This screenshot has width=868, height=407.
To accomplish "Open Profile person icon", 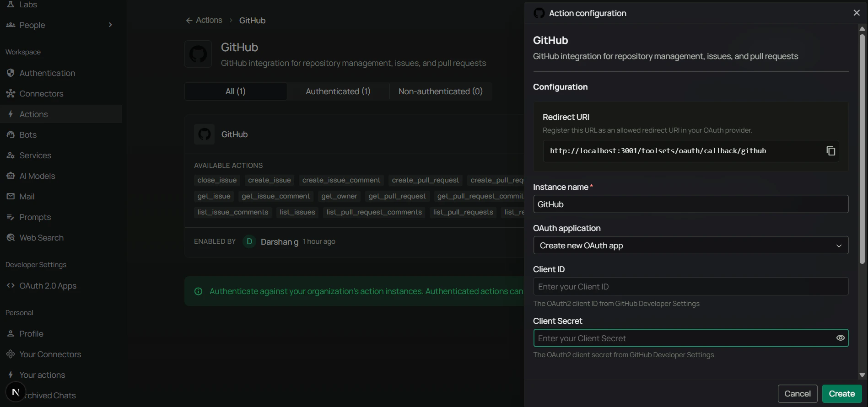I will tap(11, 333).
